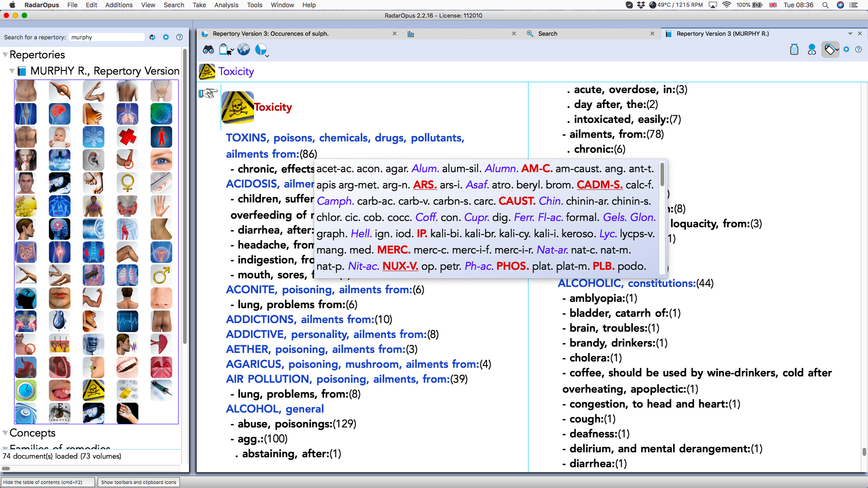Open dropdown arrow under pie chart icon

[267, 56]
